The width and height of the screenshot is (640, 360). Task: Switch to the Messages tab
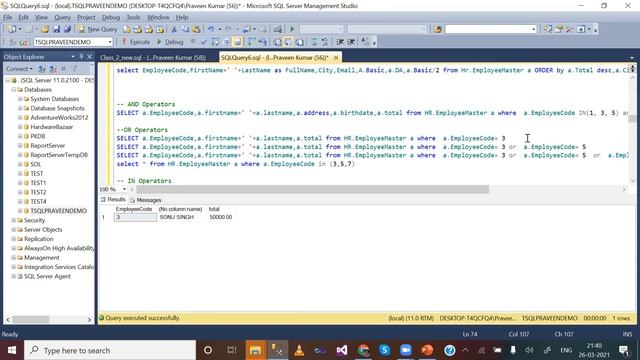pos(145,200)
